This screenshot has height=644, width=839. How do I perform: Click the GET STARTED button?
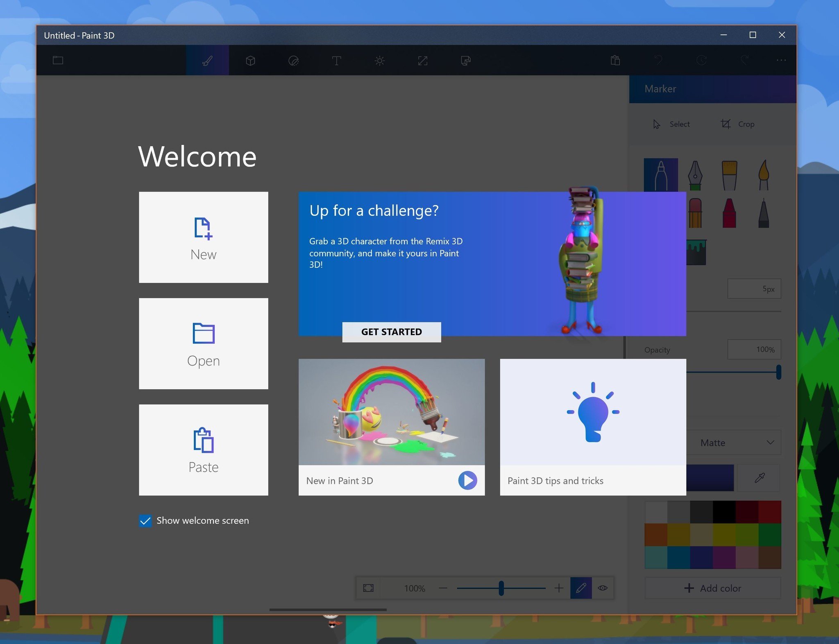point(391,332)
